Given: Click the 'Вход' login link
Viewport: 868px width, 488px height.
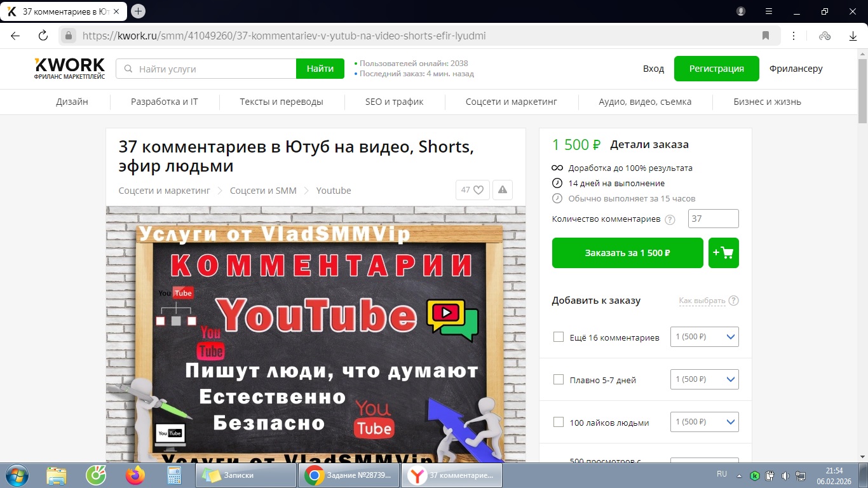Looking at the screenshot, I should click(653, 69).
